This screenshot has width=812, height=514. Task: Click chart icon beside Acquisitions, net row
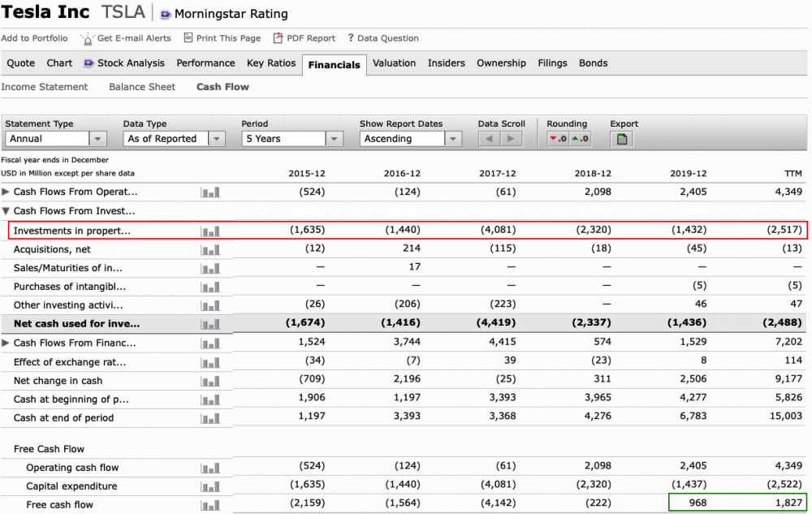click(x=210, y=250)
